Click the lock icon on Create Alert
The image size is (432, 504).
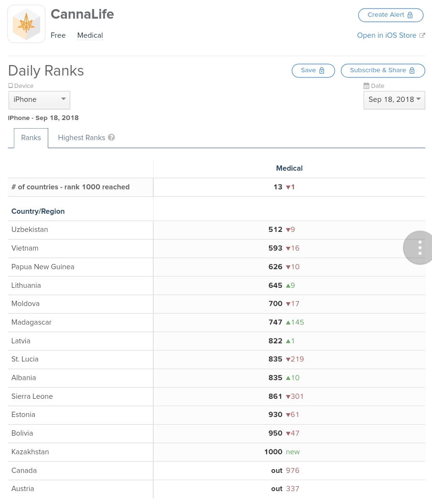(x=410, y=15)
